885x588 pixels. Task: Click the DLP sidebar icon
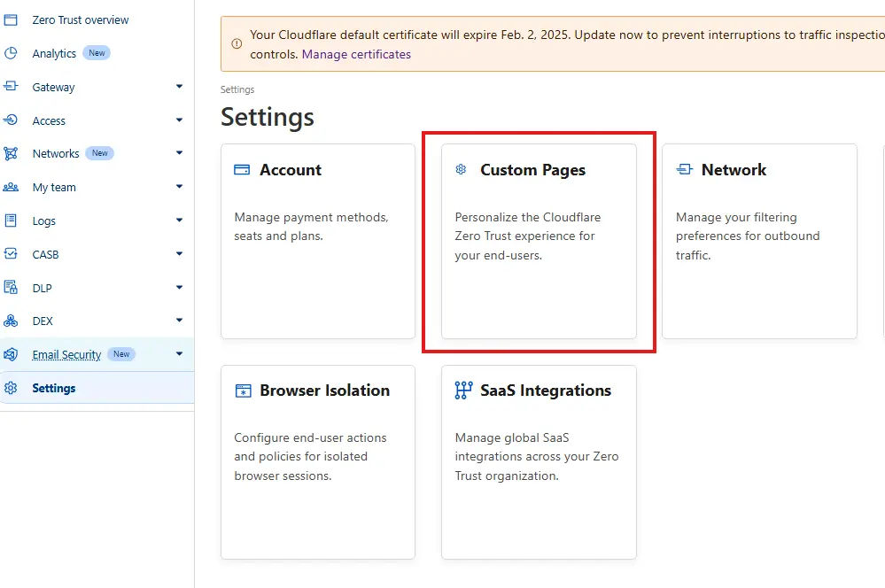[11, 287]
